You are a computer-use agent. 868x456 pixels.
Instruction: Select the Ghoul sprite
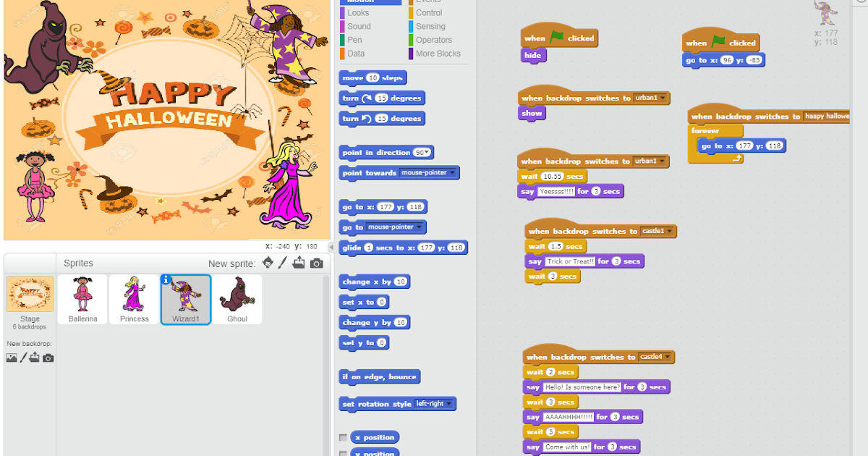click(x=237, y=299)
